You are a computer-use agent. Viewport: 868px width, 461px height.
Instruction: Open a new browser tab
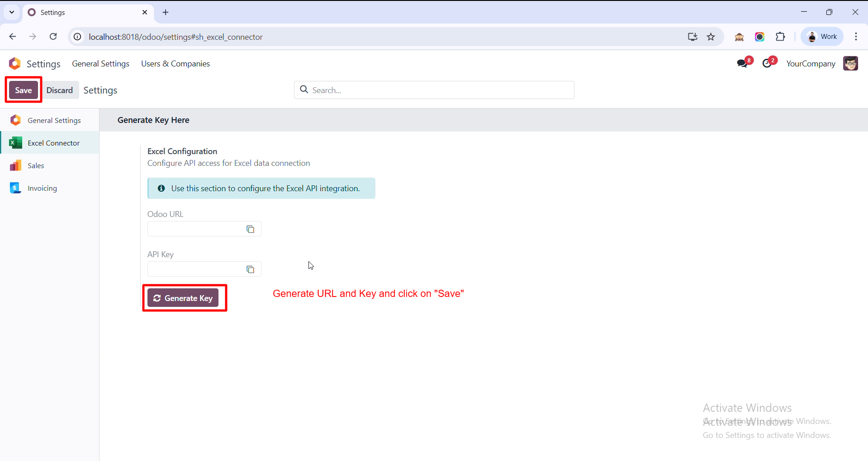click(166, 12)
